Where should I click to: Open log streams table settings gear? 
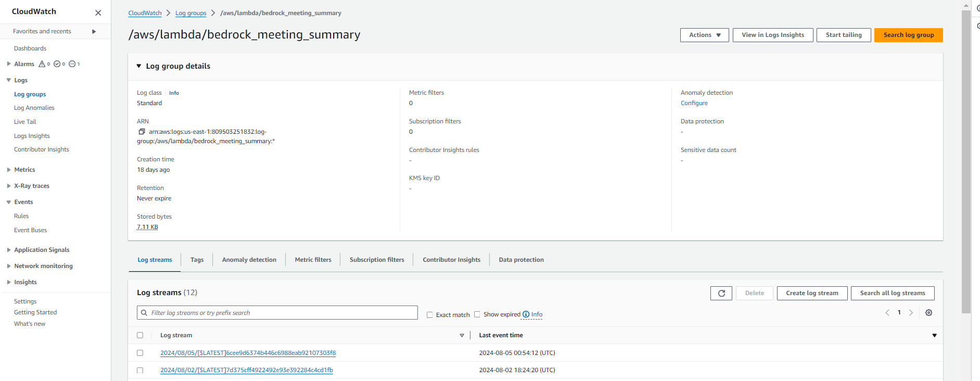pos(929,313)
